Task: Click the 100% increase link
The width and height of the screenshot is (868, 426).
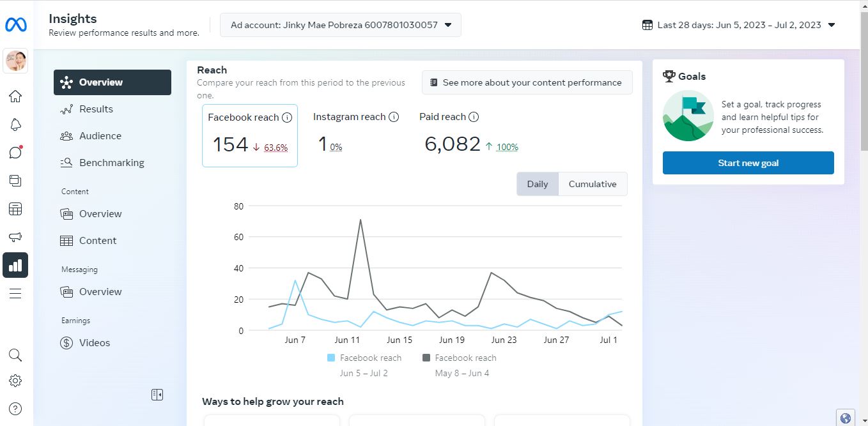Action: [x=508, y=147]
